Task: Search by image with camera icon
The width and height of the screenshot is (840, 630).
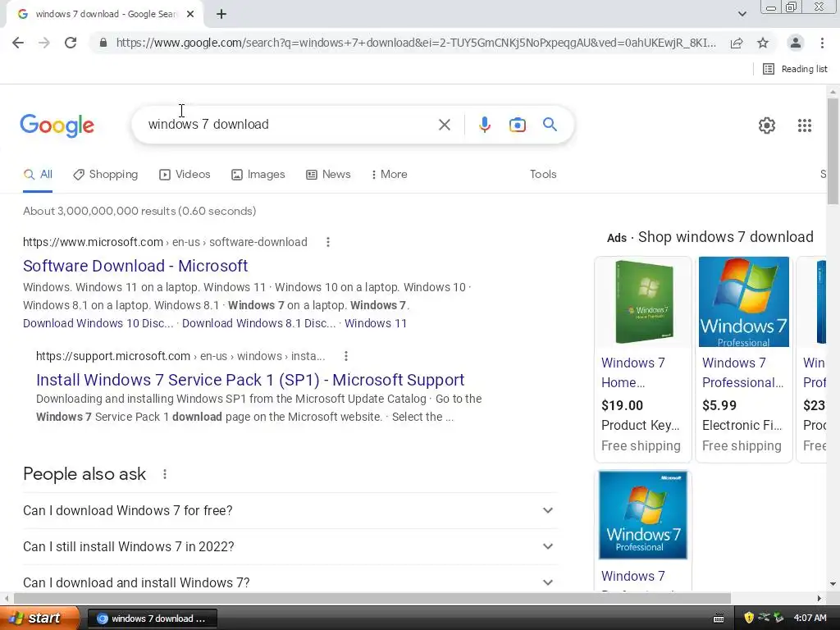Action: pos(517,125)
